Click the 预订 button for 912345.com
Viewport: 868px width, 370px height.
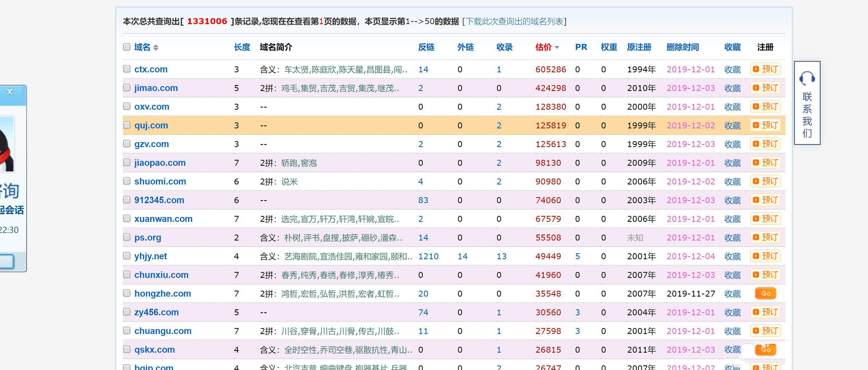tap(766, 200)
